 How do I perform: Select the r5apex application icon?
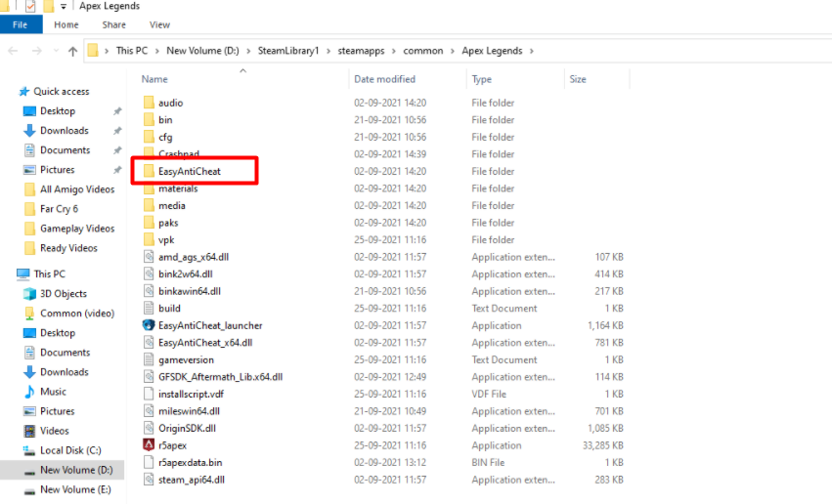tap(150, 445)
